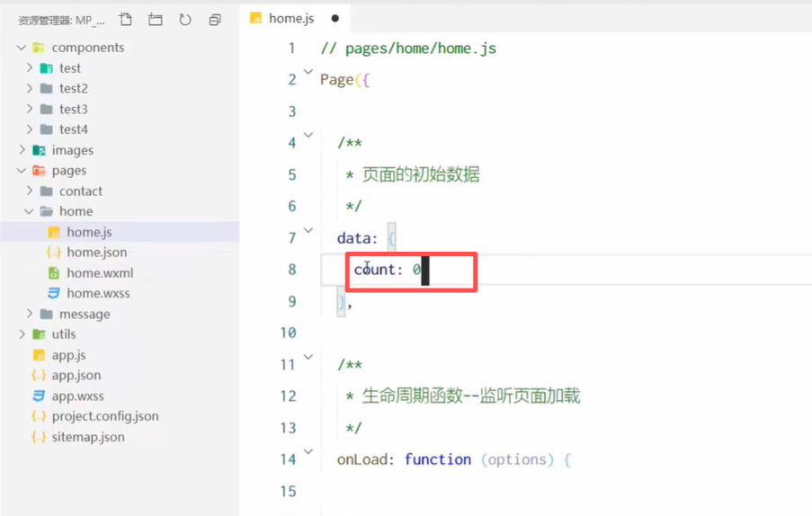Image resolution: width=812 pixels, height=516 pixels.
Task: Switch to the home.js editor tab
Action: (294, 19)
